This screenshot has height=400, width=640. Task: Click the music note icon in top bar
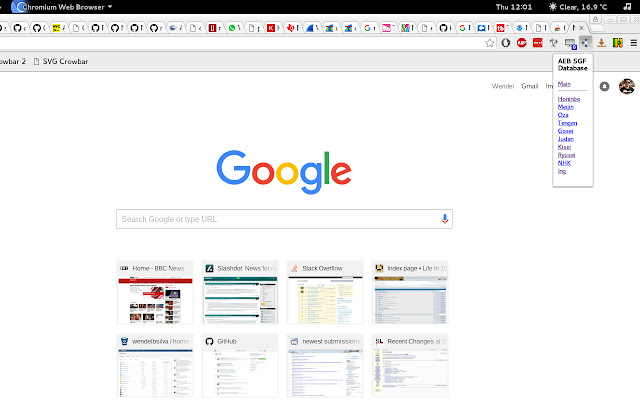627,7
